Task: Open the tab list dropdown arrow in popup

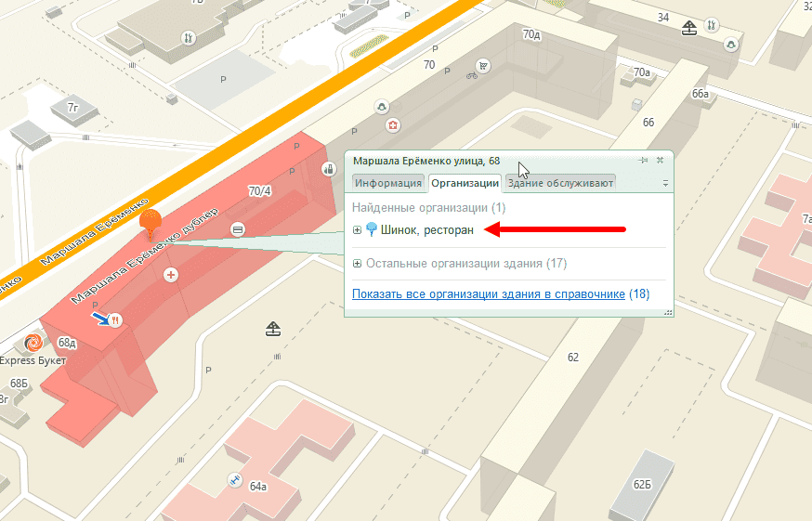Action: coord(665,183)
